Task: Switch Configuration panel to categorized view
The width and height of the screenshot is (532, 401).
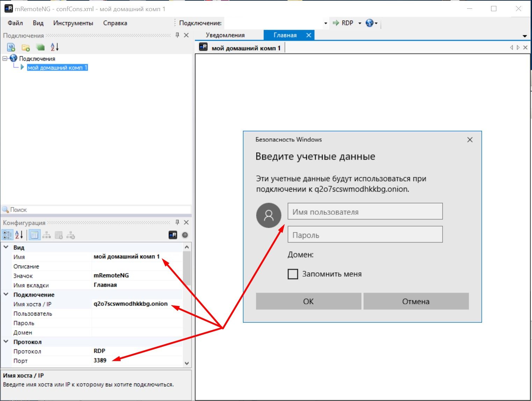Action: coord(7,235)
